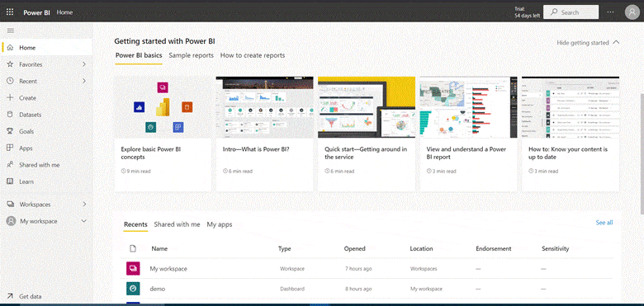Click the pink My workspace row icon
644x306 pixels.
pos(133,269)
